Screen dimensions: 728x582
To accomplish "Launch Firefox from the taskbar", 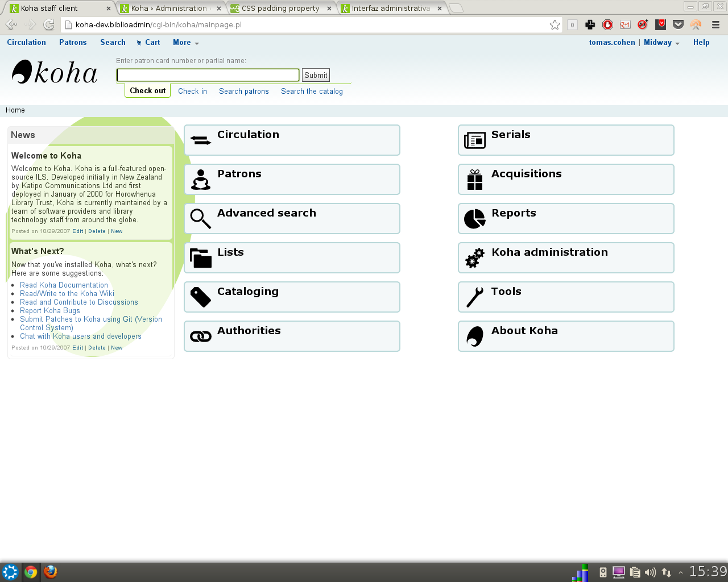I will (x=51, y=572).
